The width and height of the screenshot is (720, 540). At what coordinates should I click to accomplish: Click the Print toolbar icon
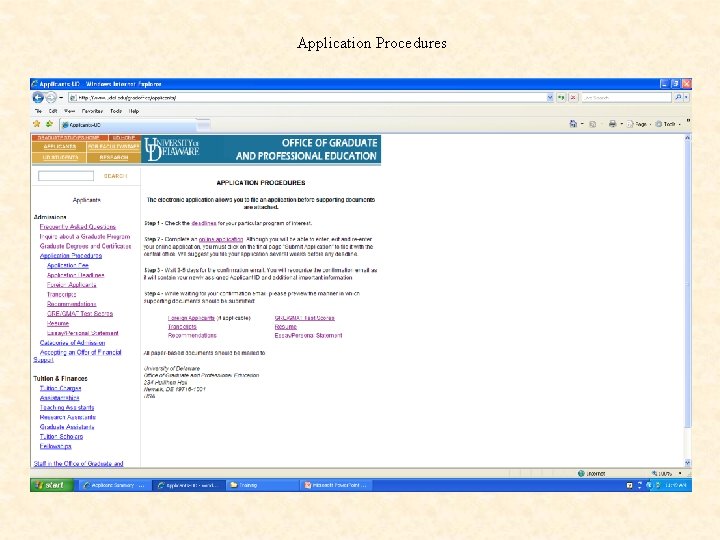(612, 124)
